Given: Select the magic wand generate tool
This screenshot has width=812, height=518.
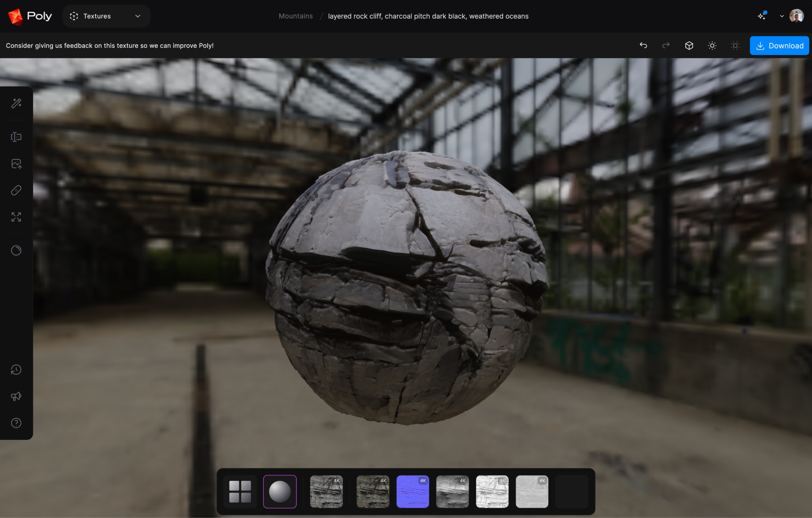Looking at the screenshot, I should pyautogui.click(x=16, y=103).
